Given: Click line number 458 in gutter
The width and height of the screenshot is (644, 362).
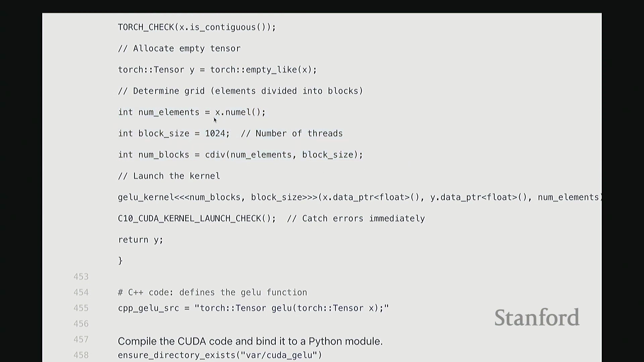Looking at the screenshot, I should tap(81, 355).
